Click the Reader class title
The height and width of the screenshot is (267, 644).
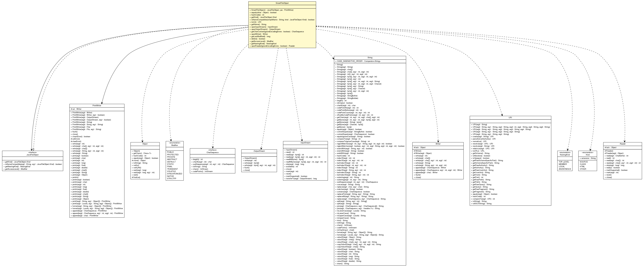(x=623, y=144)
